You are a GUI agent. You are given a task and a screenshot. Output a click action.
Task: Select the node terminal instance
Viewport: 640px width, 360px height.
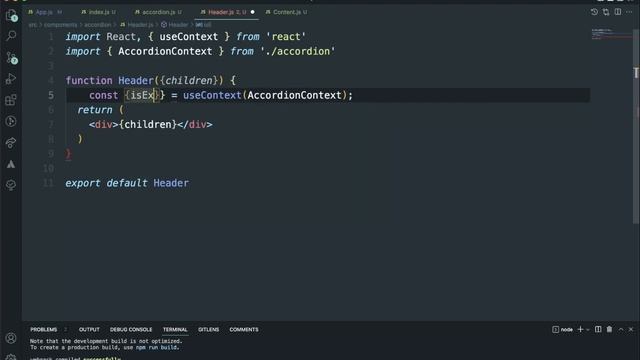point(562,329)
